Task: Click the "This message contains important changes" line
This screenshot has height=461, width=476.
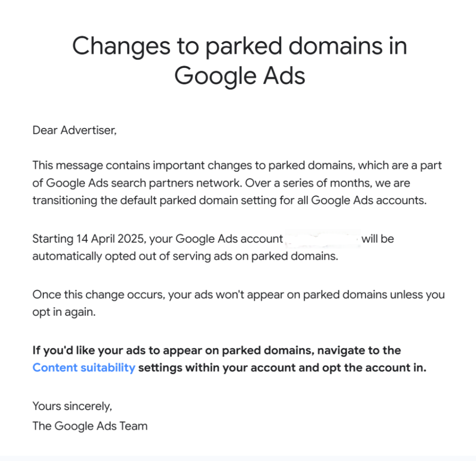Action: point(237,166)
